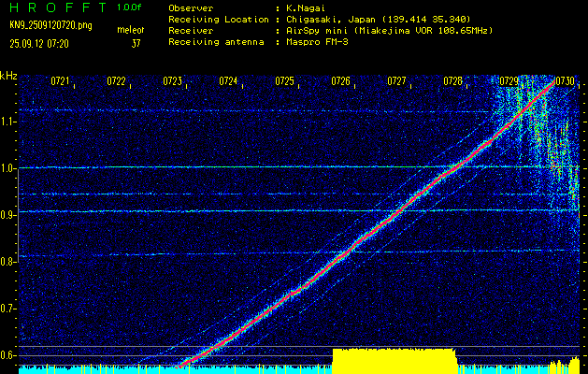Click the 0.8 kHz frequency label
Viewport: 588px width, 374px height.
click(7, 262)
